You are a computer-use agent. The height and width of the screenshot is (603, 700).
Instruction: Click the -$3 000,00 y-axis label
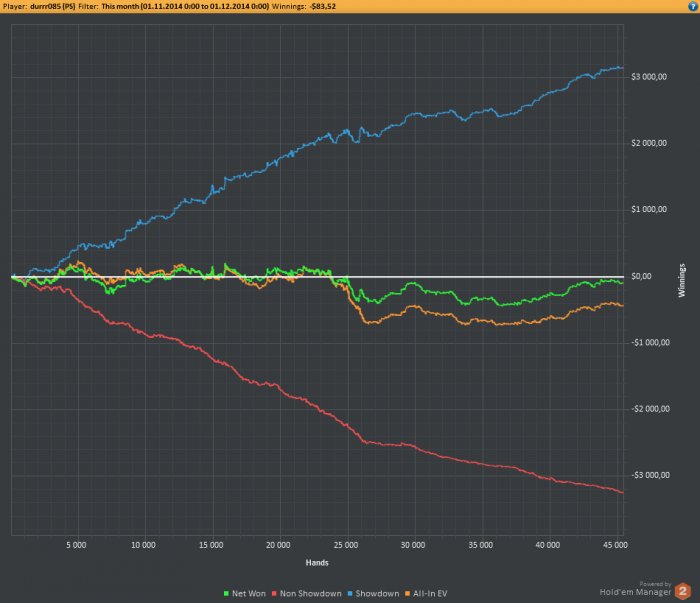click(650, 475)
